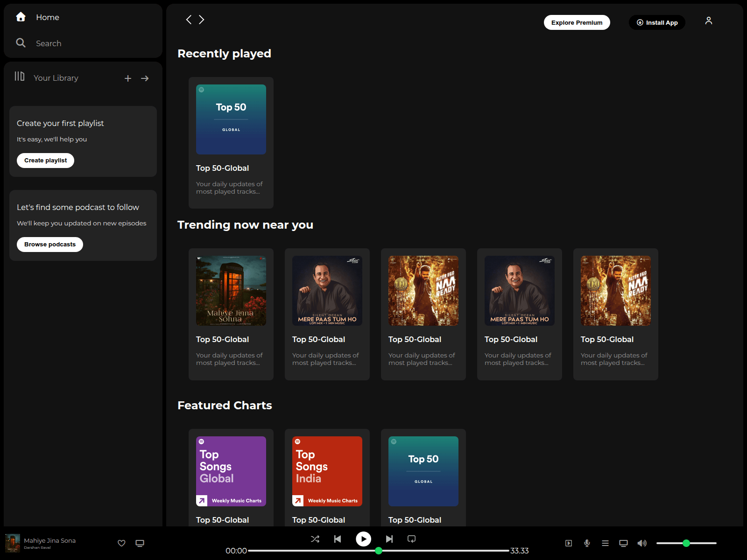747x560 pixels.
Task: Click Let's find some podcast text
Action: point(78,207)
